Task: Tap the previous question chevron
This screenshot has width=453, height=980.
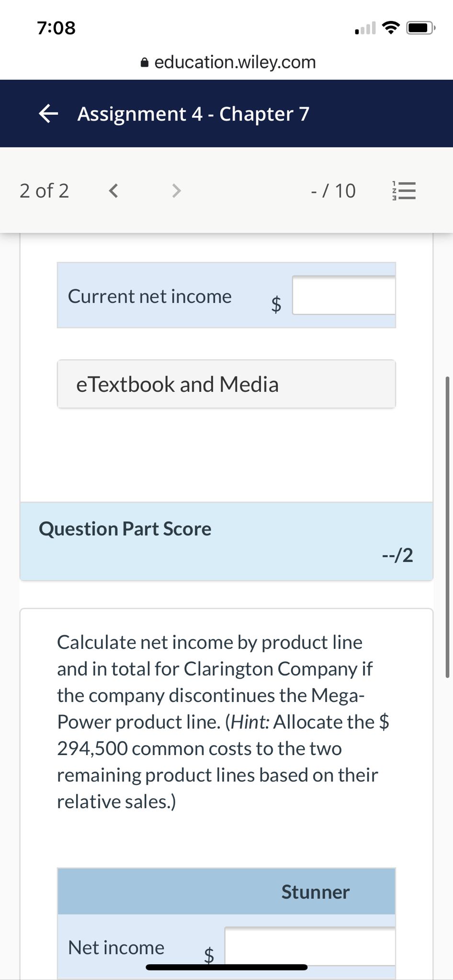Action: 113,191
